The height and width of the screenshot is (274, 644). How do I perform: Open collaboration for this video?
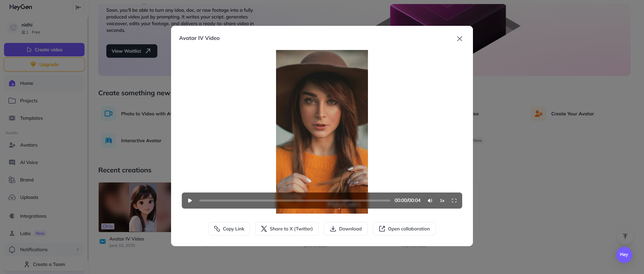(x=404, y=229)
